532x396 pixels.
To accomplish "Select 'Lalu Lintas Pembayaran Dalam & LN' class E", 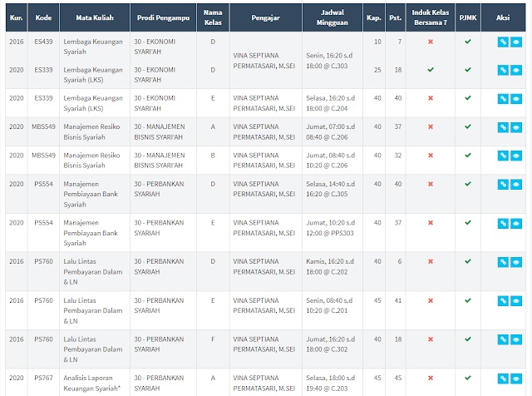I will click(93, 310).
